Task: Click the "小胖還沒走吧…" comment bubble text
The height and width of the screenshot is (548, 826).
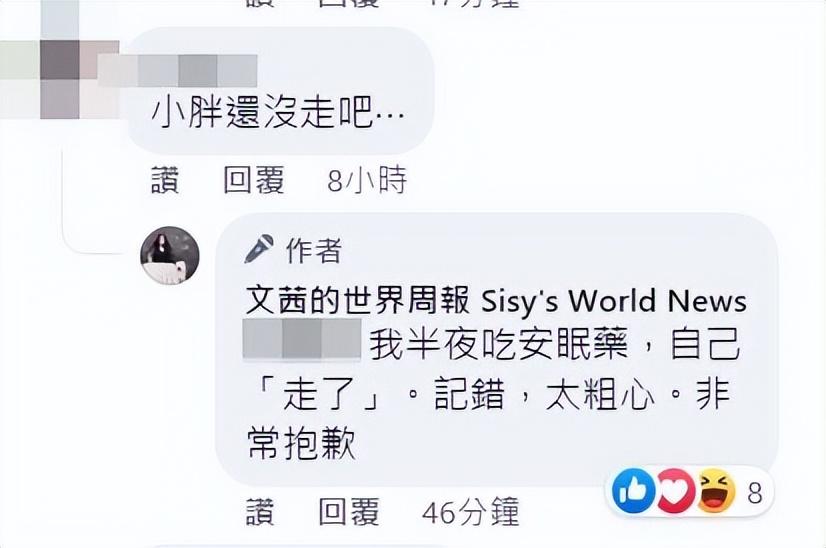Action: click(278, 112)
